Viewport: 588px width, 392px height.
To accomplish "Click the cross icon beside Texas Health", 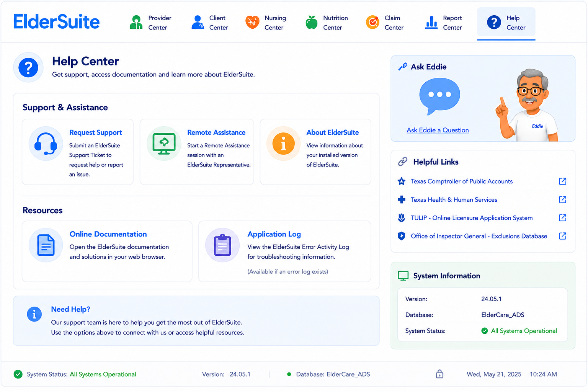I will pyautogui.click(x=402, y=199).
